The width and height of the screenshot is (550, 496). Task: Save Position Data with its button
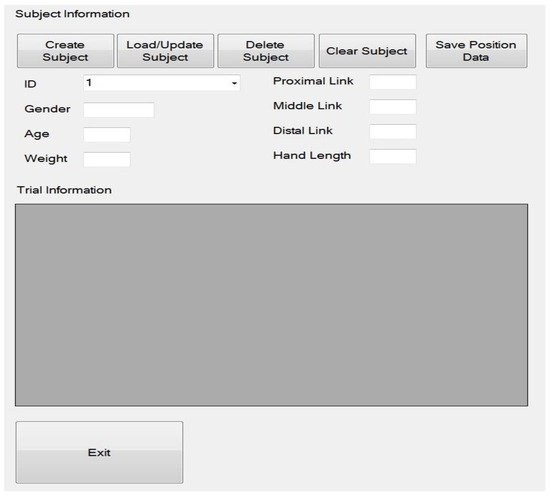coord(476,51)
